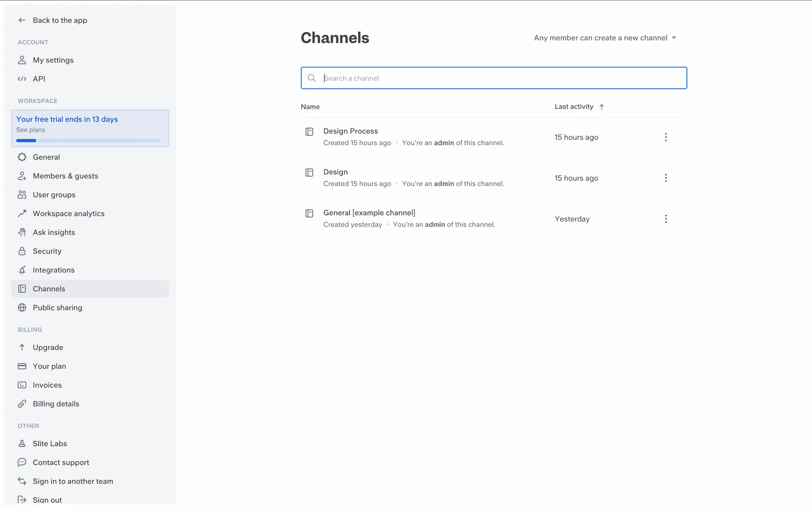Open kebab menu for General example channel
The height and width of the screenshot is (508, 812).
(x=666, y=219)
